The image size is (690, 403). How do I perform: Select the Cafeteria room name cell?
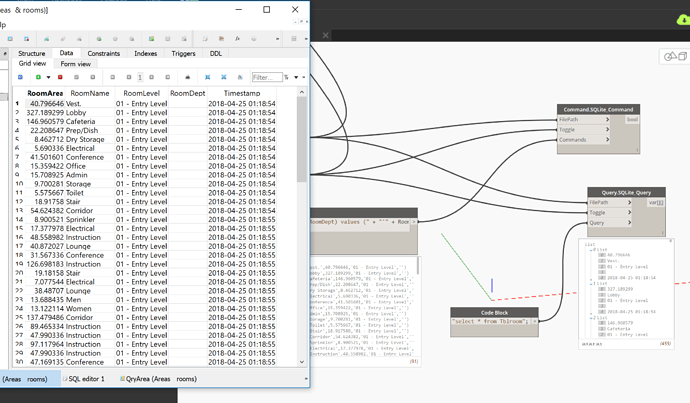click(x=90, y=121)
